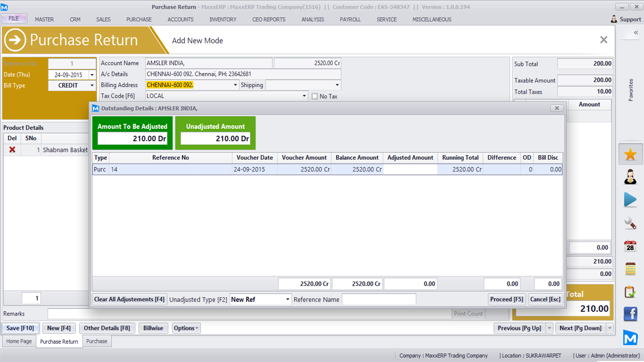Image resolution: width=644 pixels, height=362 pixels.
Task: Open the wrench tools icon
Action: (x=630, y=223)
